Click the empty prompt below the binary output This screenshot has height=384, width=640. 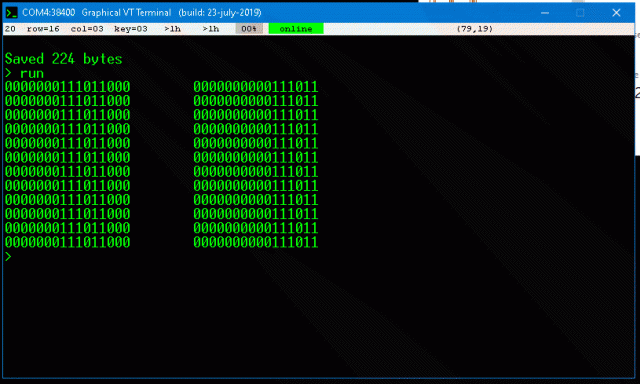coord(8,256)
